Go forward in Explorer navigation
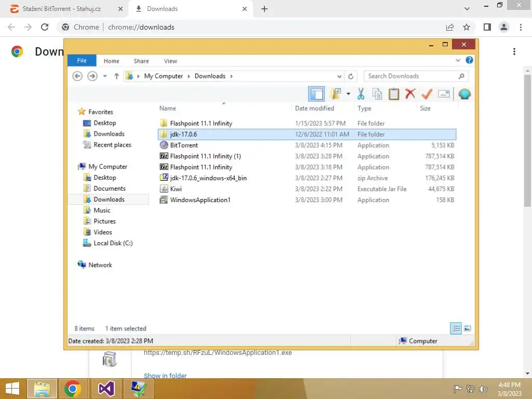Image resolution: width=532 pixels, height=399 pixels. click(92, 76)
